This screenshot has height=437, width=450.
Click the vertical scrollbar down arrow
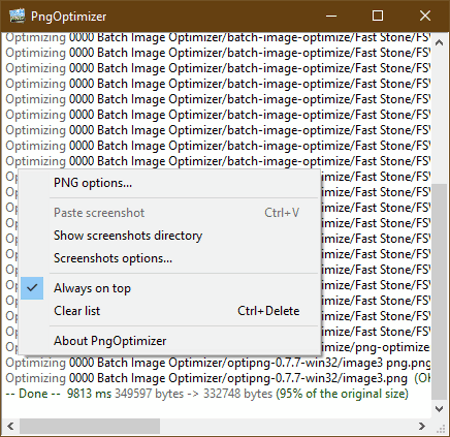(439, 409)
